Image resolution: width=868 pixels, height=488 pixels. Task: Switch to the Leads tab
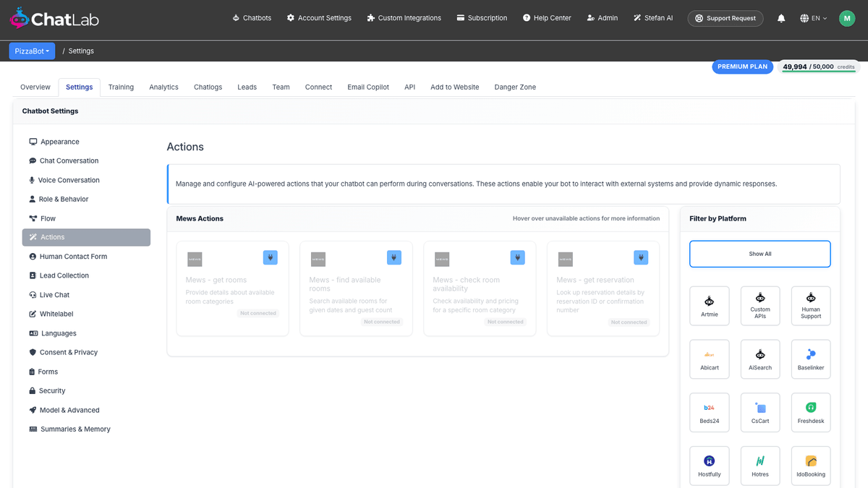pyautogui.click(x=247, y=87)
